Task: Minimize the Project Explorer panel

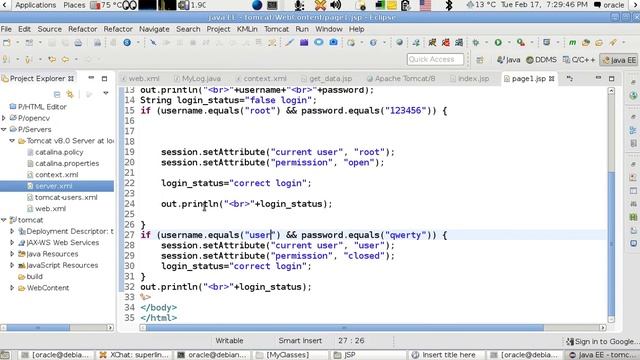Action: coord(91,78)
